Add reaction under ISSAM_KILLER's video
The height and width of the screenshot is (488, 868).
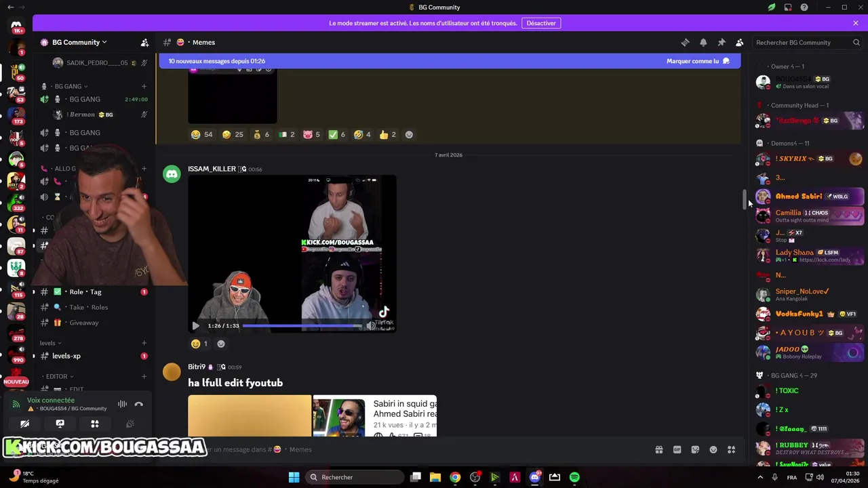tap(221, 344)
